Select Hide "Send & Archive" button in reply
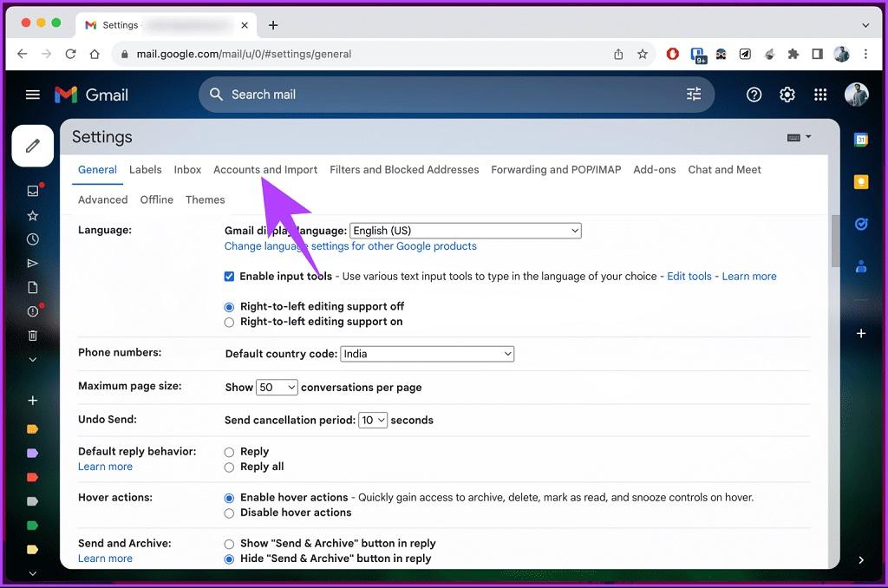Image resolution: width=888 pixels, height=588 pixels. (229, 559)
